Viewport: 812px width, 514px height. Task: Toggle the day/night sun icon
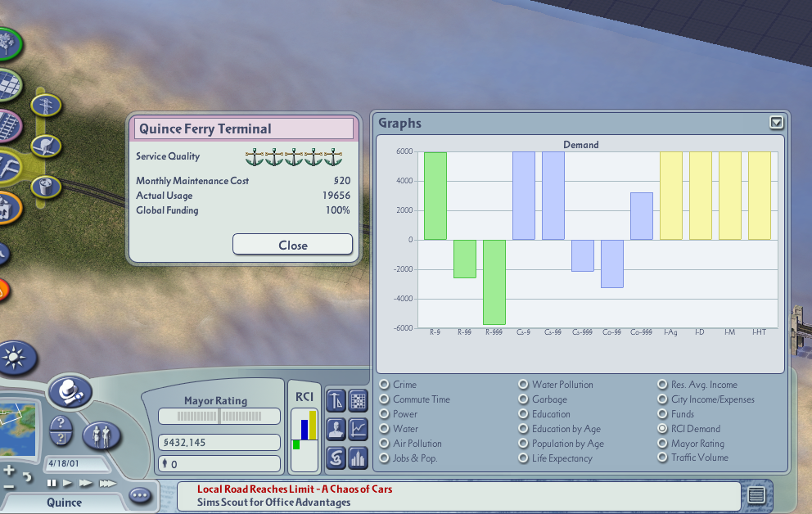[x=16, y=358]
